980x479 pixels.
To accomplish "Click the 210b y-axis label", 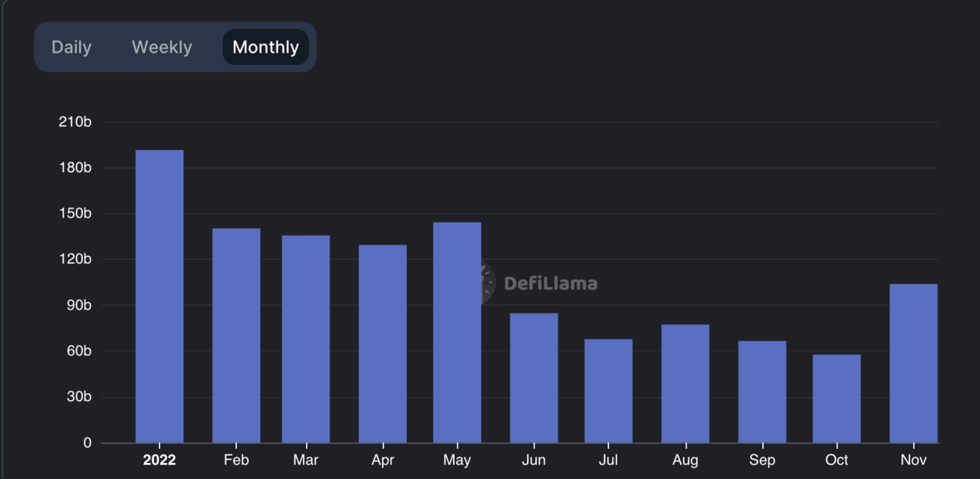I will click(75, 122).
